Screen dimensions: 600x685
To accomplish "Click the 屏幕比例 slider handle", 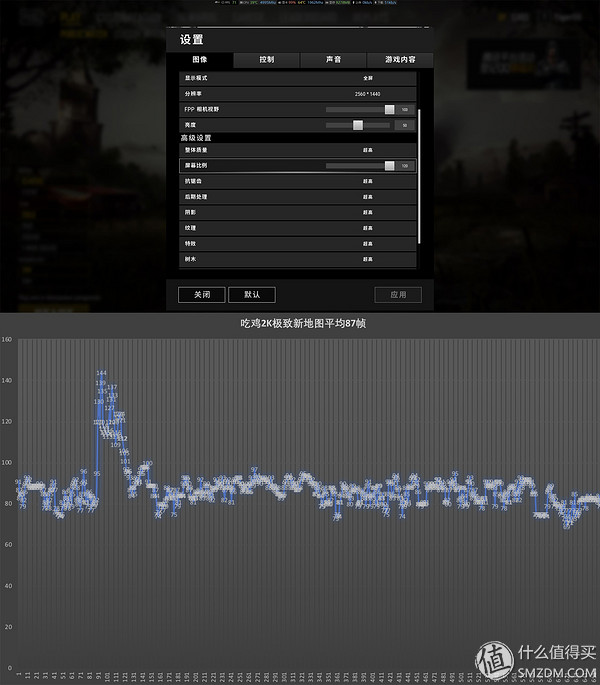I will coord(389,166).
